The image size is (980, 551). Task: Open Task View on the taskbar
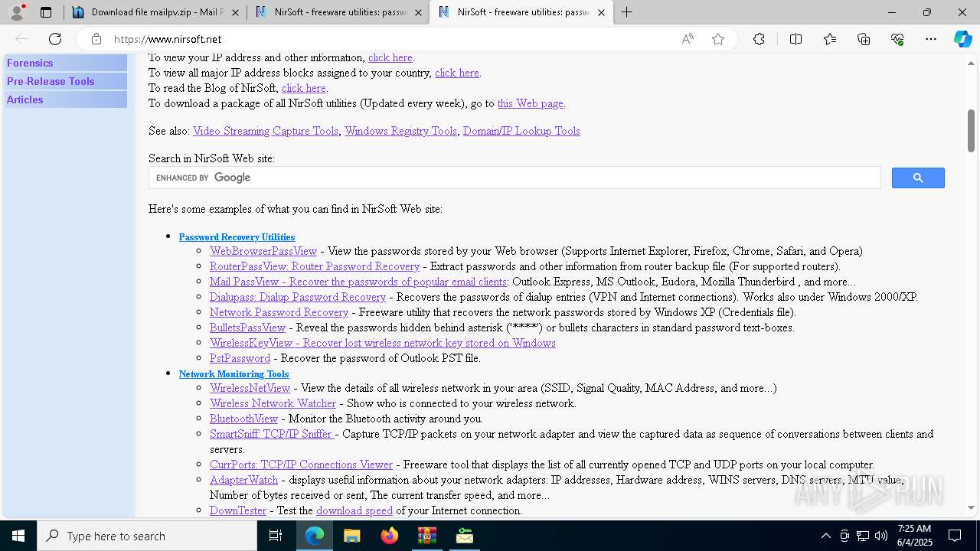(x=276, y=536)
